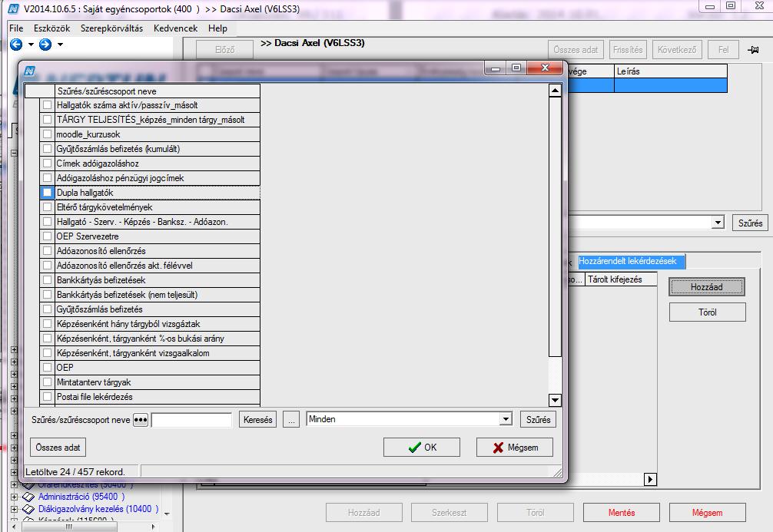The width and height of the screenshot is (773, 532).
Task: Click the 'Adminisztráció (95400)' tree item
Action: (x=81, y=497)
